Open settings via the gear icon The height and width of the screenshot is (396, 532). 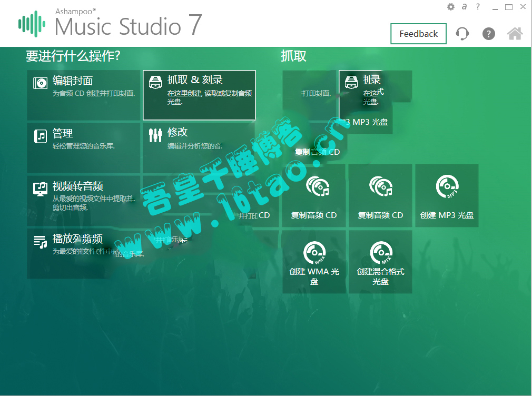click(x=450, y=7)
